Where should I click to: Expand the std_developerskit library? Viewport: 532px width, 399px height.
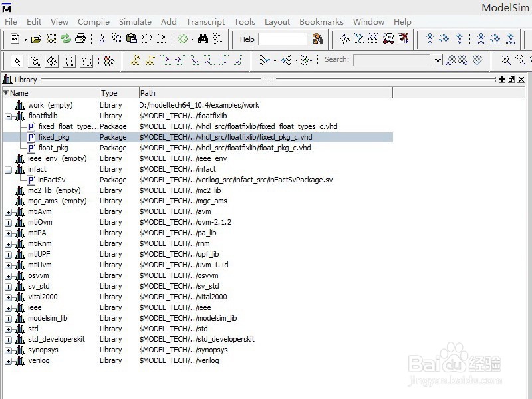pyautogui.click(x=8, y=340)
